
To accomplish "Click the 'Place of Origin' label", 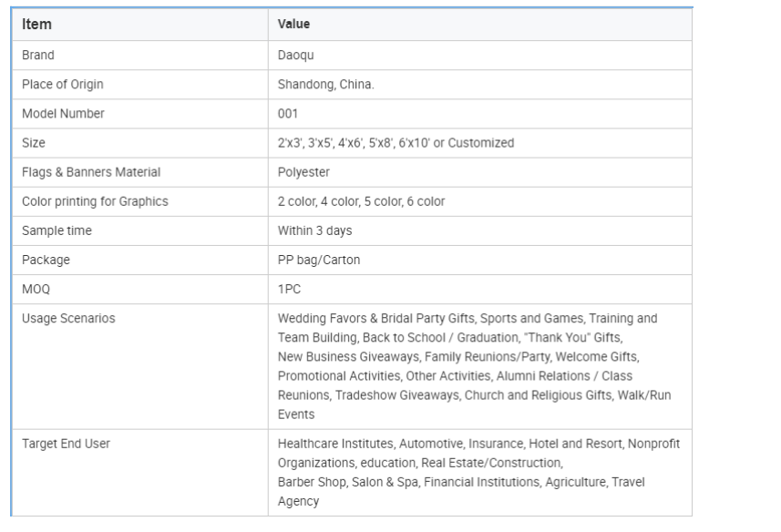I will pos(63,85).
